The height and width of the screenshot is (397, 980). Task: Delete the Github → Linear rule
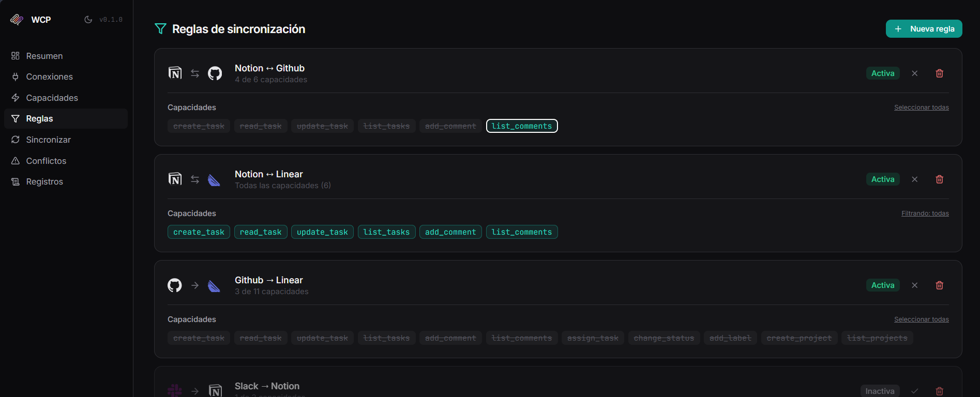click(x=940, y=285)
